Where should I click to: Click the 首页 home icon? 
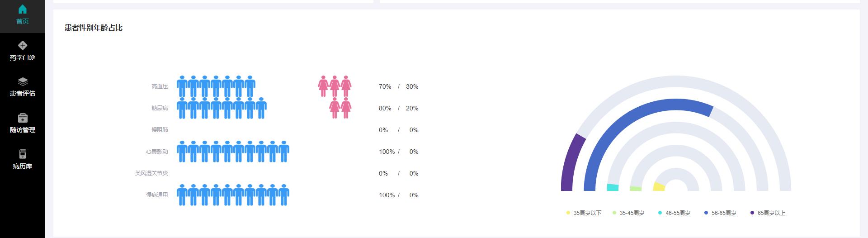click(23, 10)
